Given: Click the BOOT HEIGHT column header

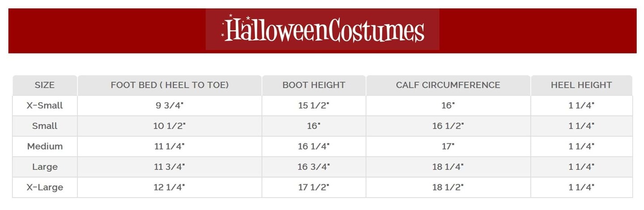Looking at the screenshot, I should [314, 85].
